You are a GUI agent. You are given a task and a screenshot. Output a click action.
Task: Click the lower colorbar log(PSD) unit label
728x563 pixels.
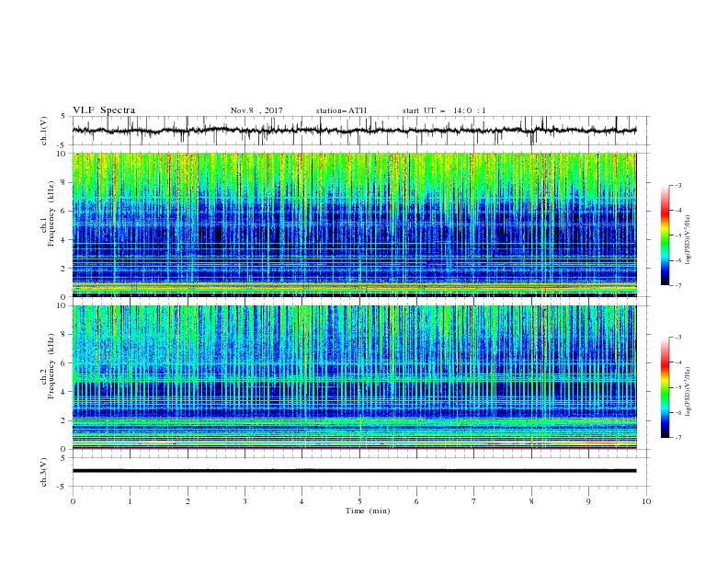[688, 391]
